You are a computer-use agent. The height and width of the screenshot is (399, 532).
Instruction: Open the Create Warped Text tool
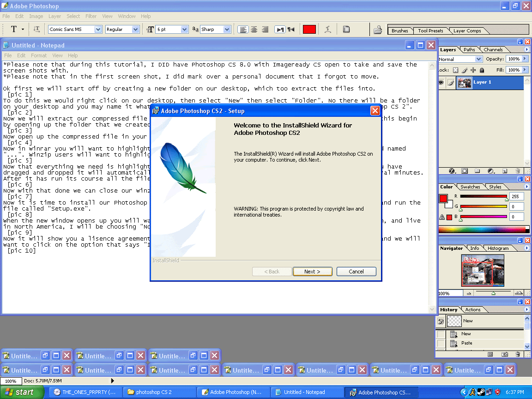pyautogui.click(x=328, y=30)
